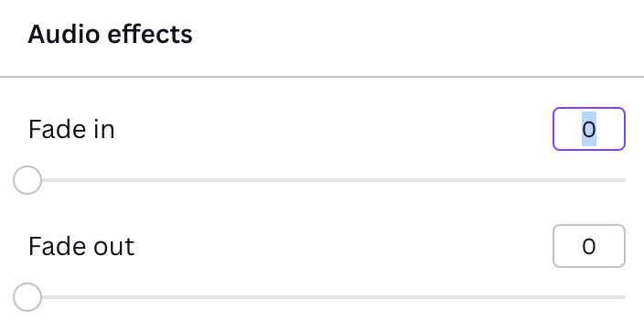Click the "Fade out" text label

[x=81, y=246]
